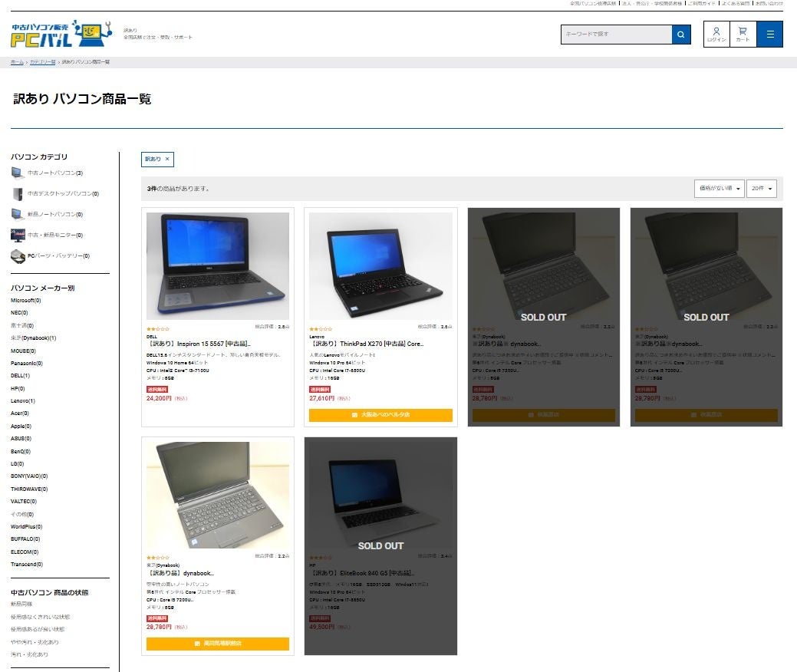Click the yellow store button under ThinkPad X270
This screenshot has height=672, width=797.
tap(380, 415)
